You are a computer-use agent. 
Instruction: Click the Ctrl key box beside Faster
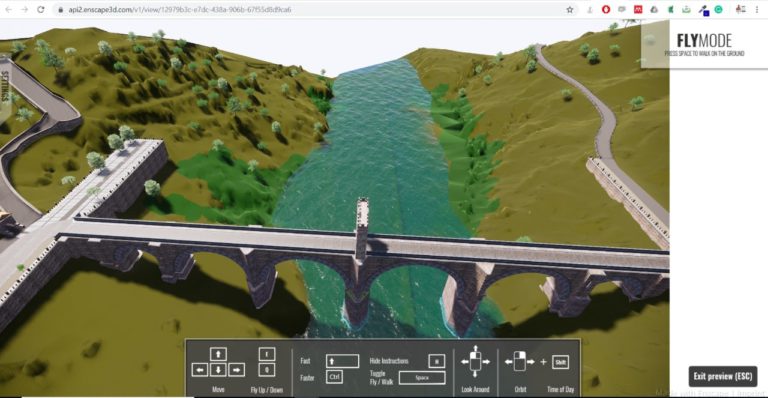335,377
